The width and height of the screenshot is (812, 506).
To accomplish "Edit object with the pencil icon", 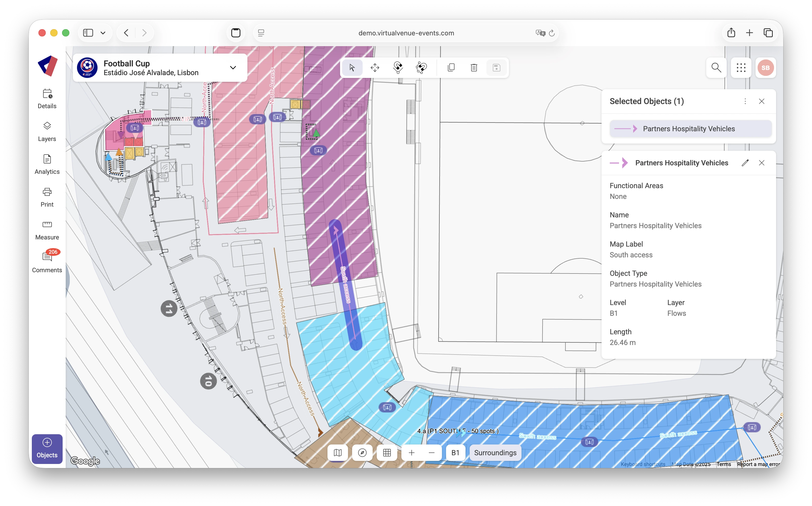I will [x=745, y=163].
